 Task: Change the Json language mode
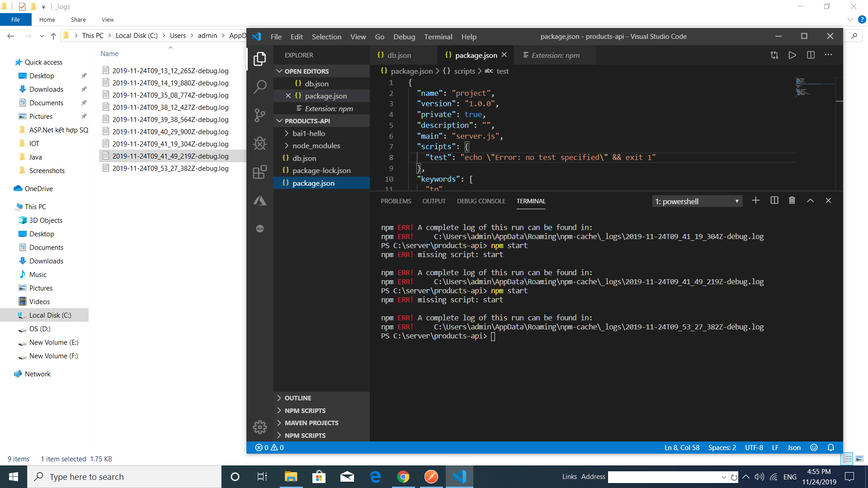click(794, 447)
